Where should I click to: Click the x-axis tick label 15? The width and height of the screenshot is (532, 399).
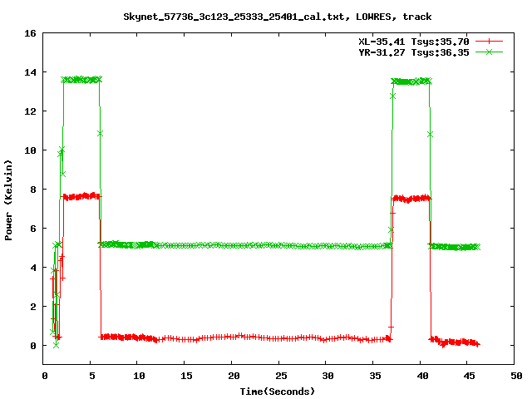pos(186,376)
